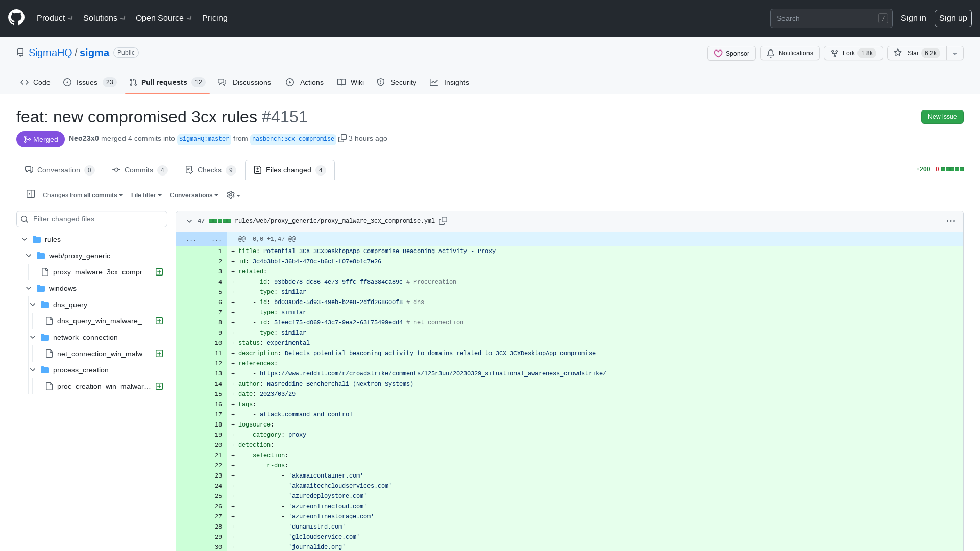Click the filter changed files input field

click(x=91, y=219)
